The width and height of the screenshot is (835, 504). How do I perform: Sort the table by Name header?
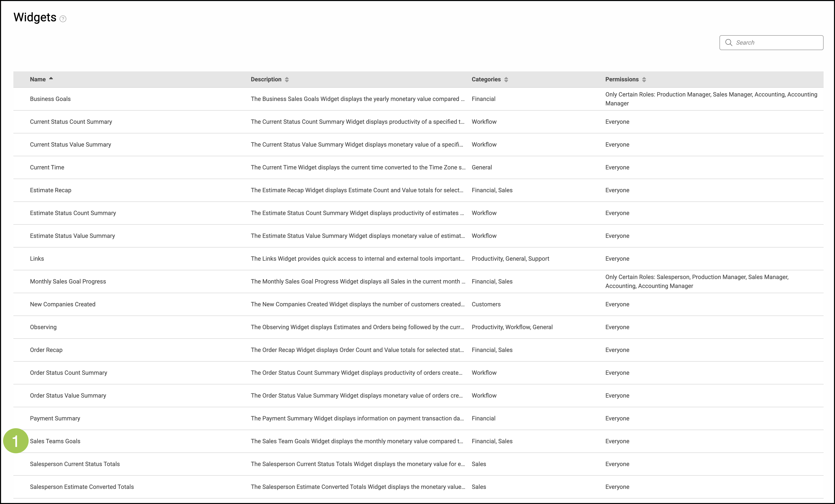coord(38,79)
